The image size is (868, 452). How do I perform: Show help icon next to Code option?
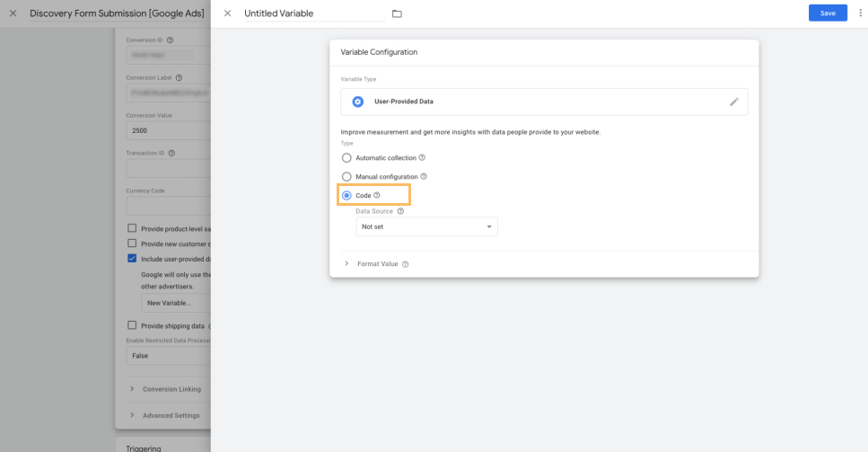[x=377, y=196]
